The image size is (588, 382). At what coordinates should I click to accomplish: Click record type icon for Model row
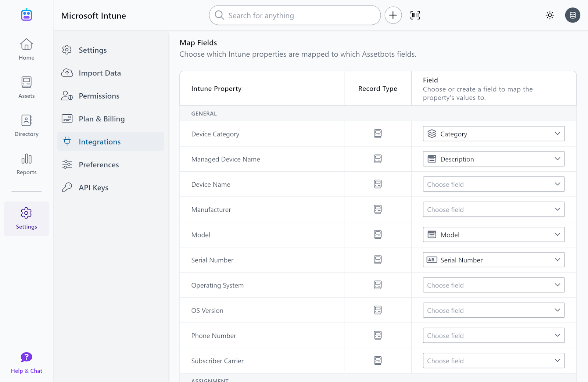(x=378, y=235)
